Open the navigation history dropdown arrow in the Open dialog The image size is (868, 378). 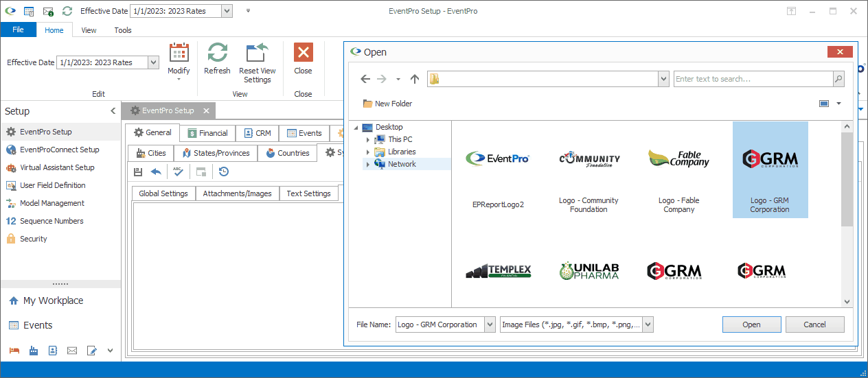pyautogui.click(x=398, y=80)
